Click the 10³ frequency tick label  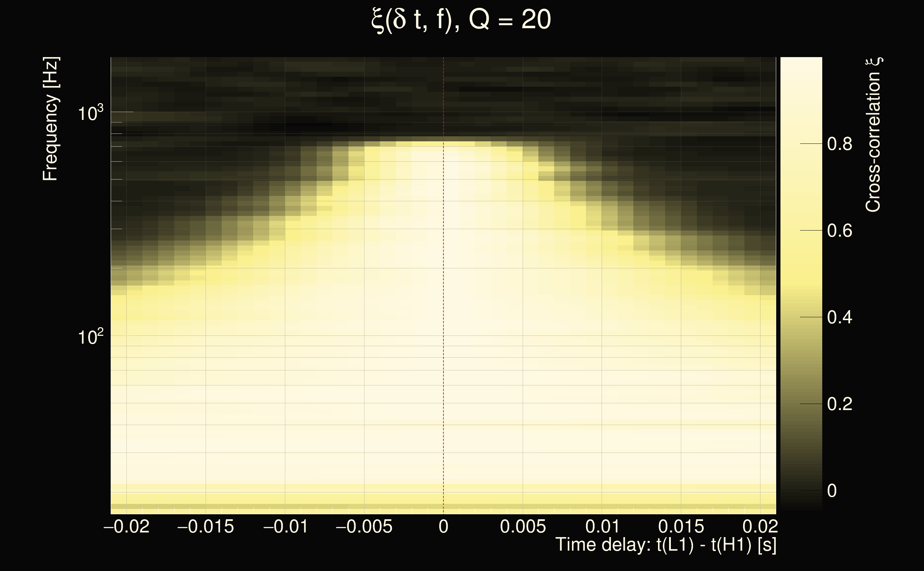pyautogui.click(x=90, y=113)
